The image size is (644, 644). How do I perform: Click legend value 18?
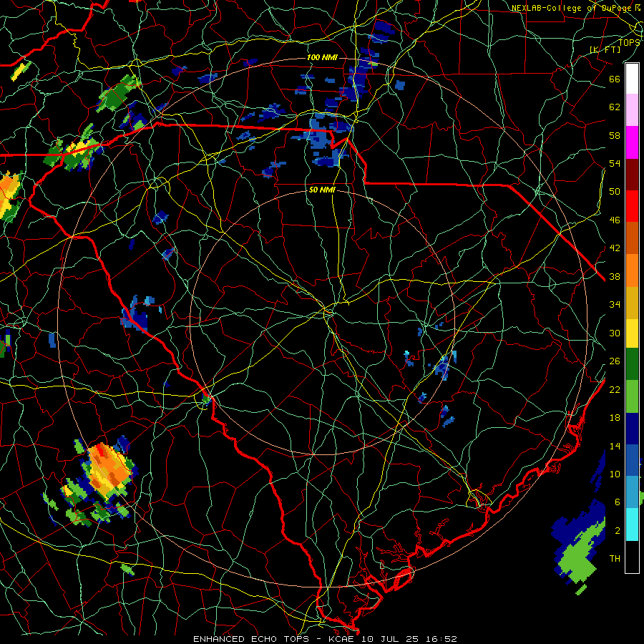tap(615, 418)
